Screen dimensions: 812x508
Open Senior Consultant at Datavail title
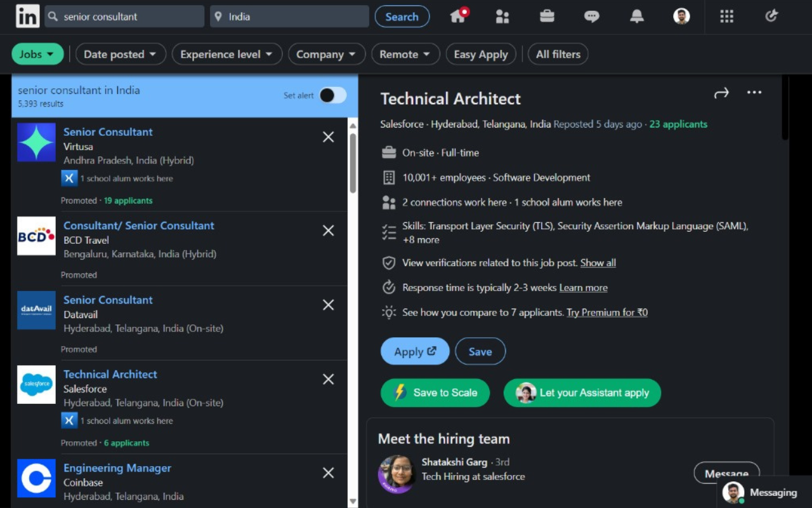click(x=108, y=300)
